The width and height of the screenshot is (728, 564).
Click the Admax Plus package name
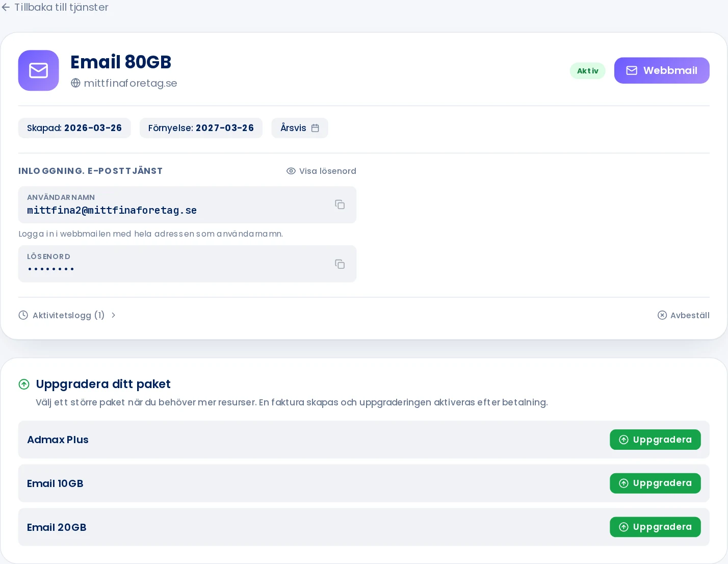[x=58, y=440]
